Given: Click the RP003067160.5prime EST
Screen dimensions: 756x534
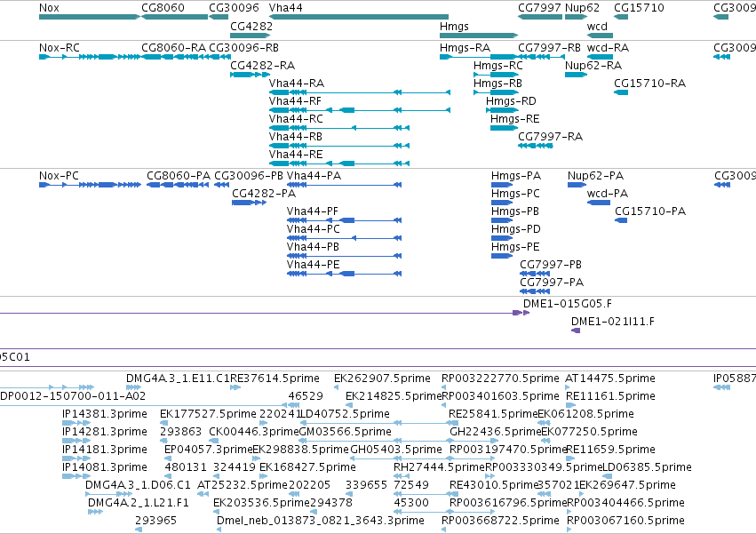Looking at the screenshot, I should [570, 530].
